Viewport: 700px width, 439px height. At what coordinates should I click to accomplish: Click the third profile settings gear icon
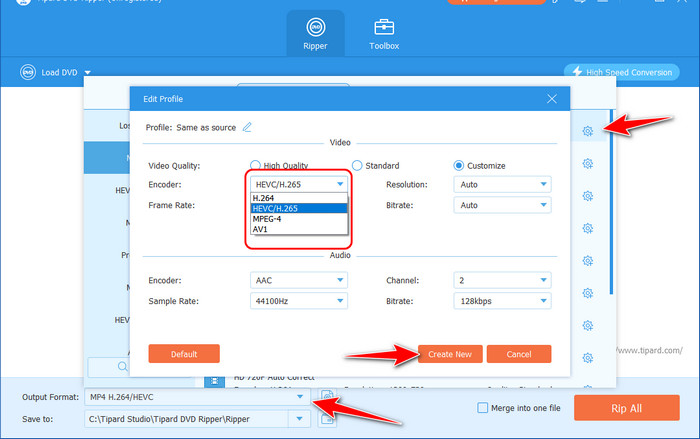click(588, 196)
